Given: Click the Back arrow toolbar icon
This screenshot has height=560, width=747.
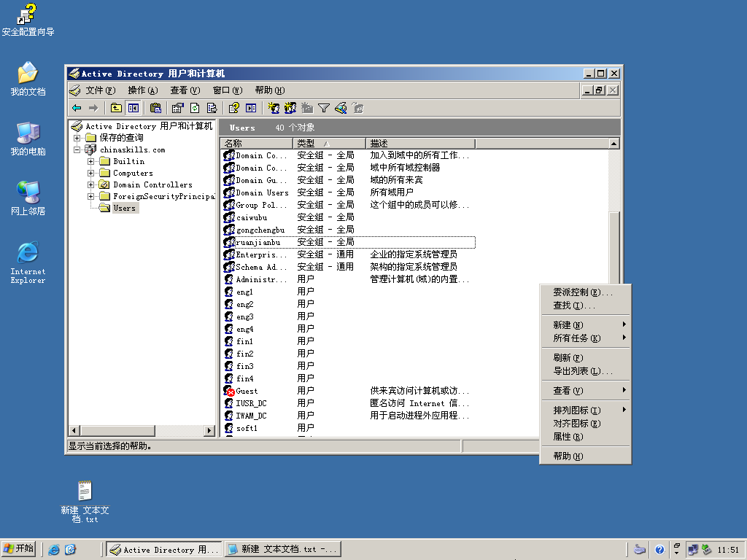Looking at the screenshot, I should pyautogui.click(x=77, y=108).
